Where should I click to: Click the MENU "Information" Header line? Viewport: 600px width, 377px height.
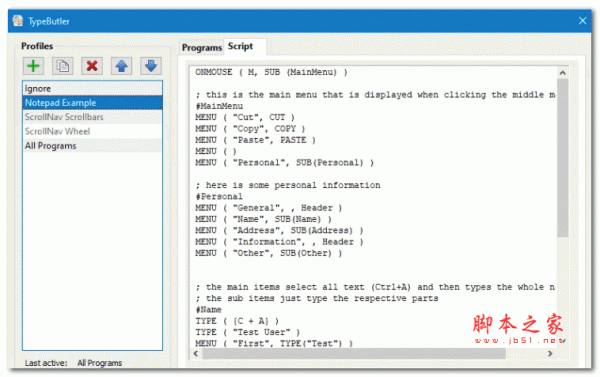tap(279, 242)
